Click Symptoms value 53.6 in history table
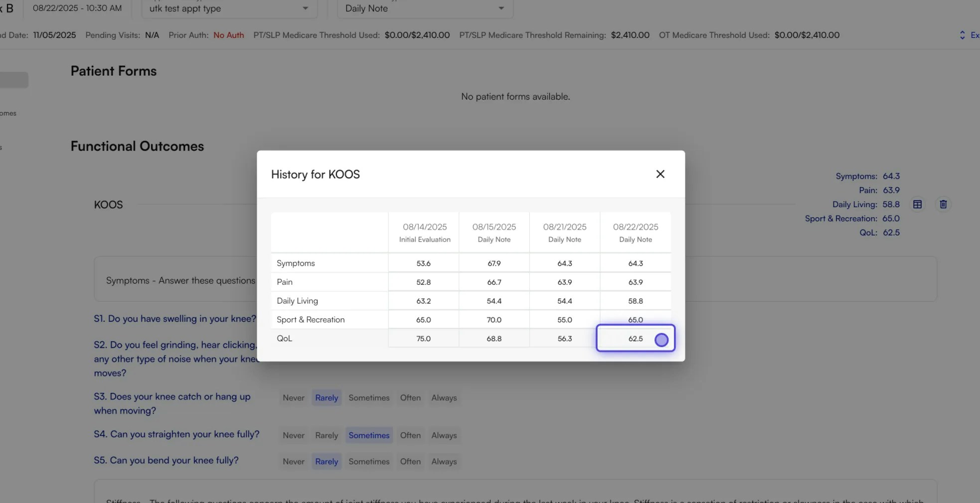 click(424, 263)
